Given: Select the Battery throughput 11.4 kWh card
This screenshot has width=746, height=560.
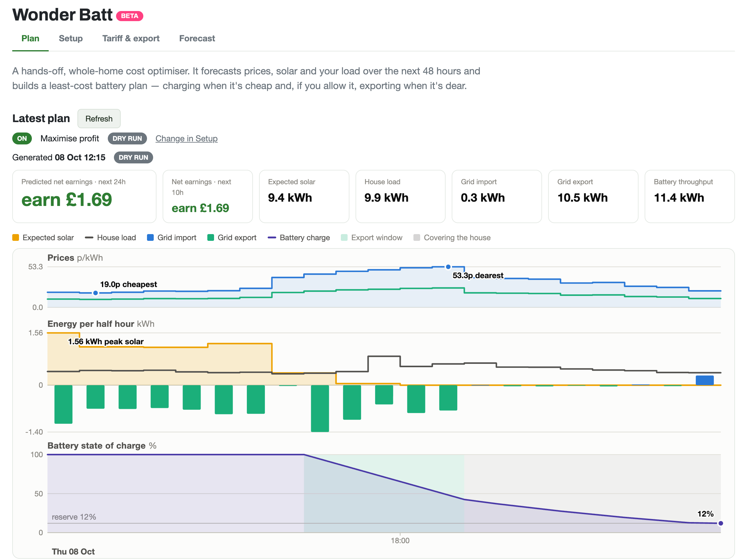Looking at the screenshot, I should coord(690,196).
